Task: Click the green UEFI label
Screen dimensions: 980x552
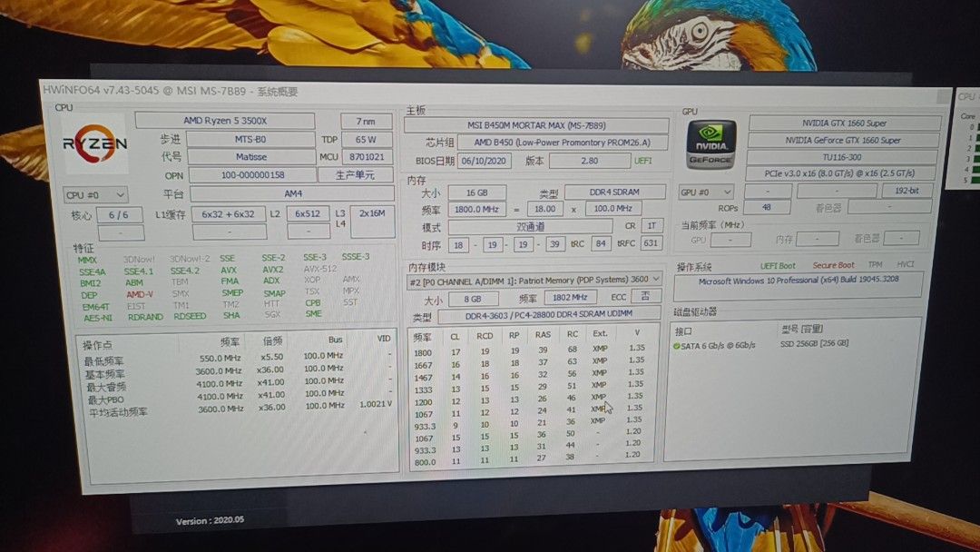Action: [x=642, y=161]
